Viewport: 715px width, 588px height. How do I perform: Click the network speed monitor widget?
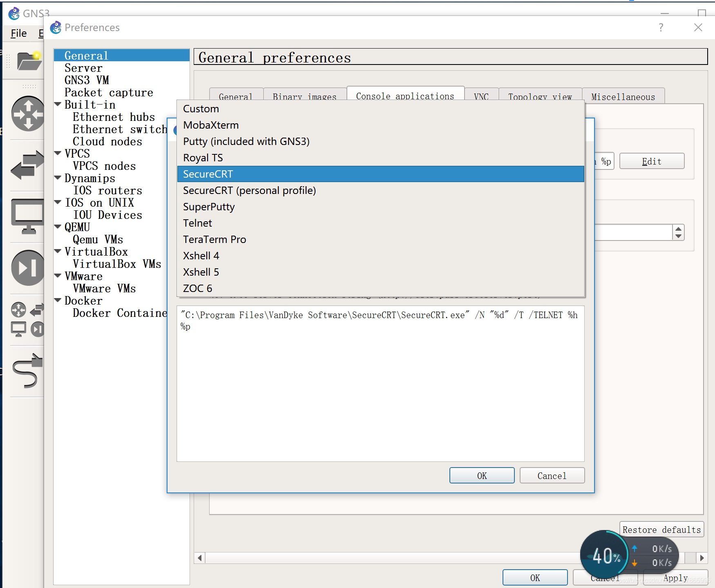tap(629, 555)
